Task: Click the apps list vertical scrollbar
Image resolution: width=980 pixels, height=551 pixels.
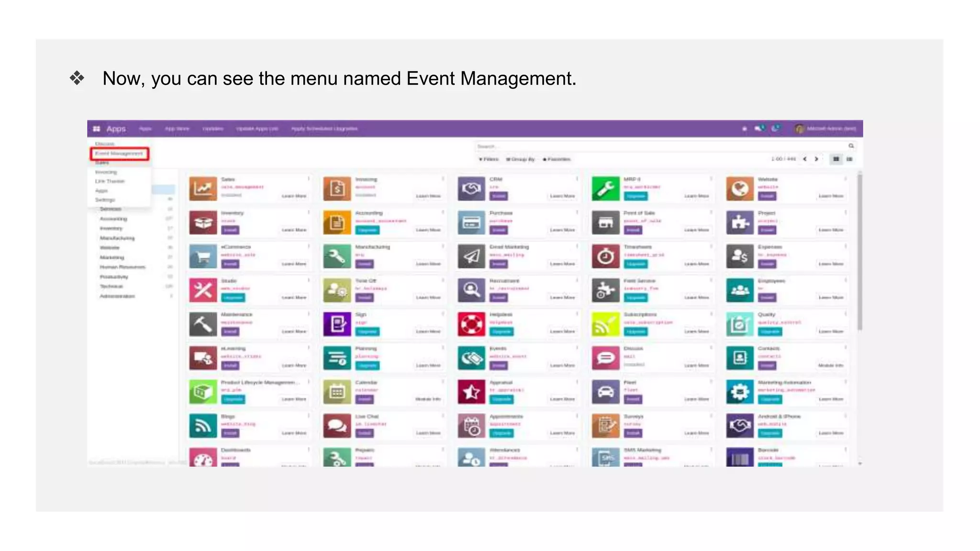Action: (859, 253)
